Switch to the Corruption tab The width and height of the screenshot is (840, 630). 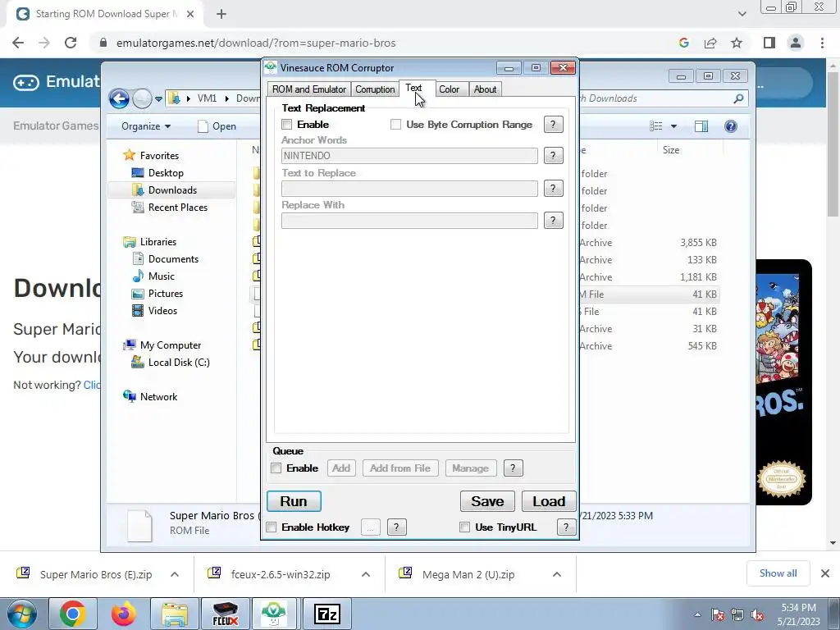point(375,89)
